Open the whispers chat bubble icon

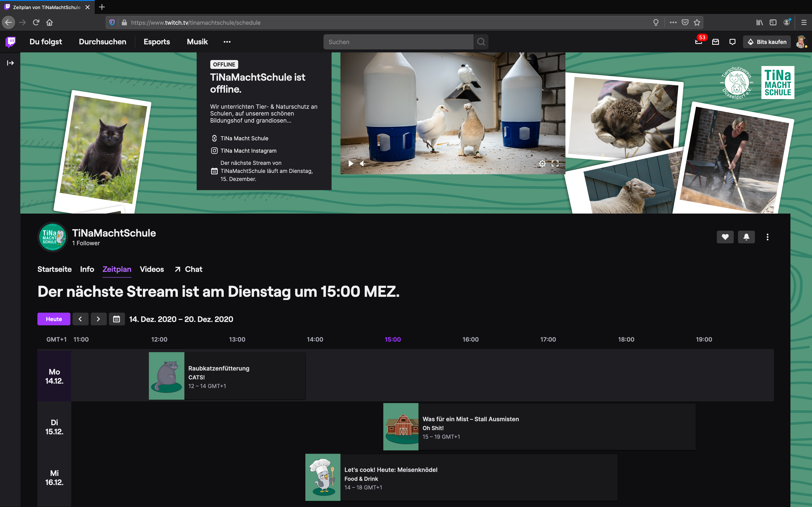click(732, 42)
